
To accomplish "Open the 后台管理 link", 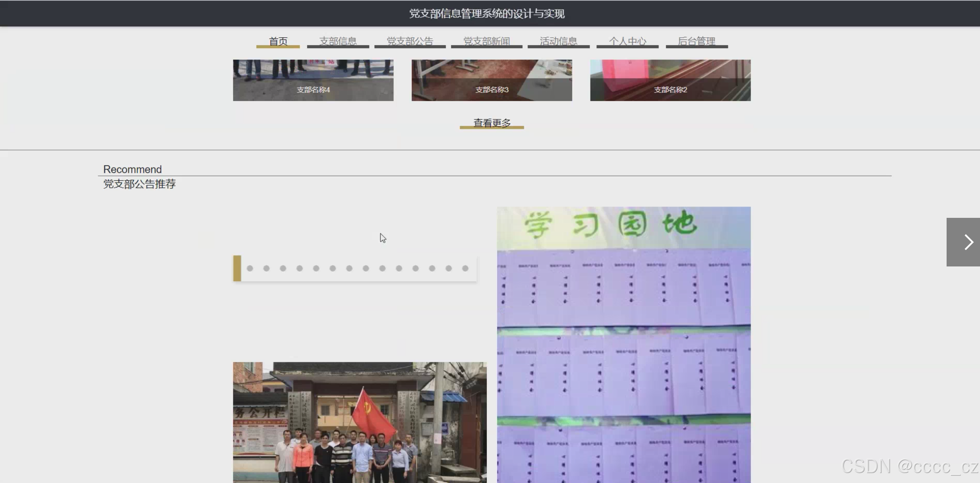I will pos(696,41).
